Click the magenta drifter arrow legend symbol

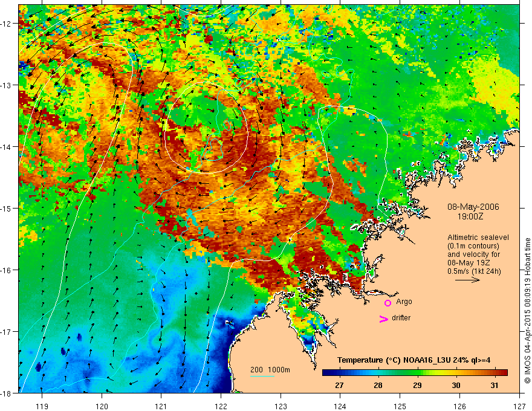[383, 319]
